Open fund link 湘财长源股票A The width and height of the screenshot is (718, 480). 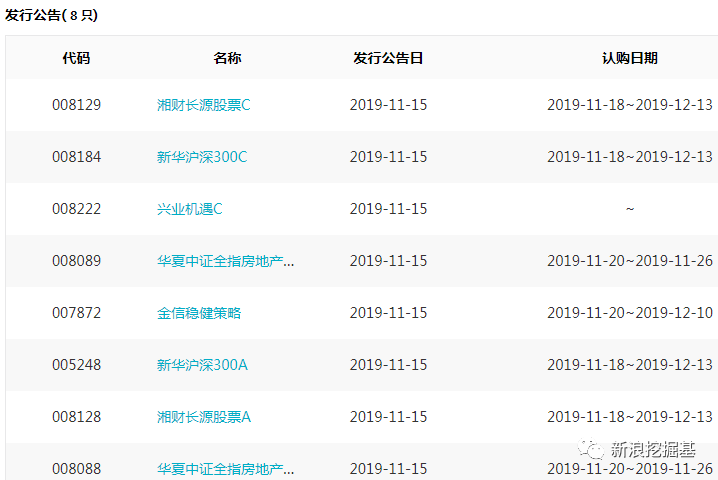tap(204, 417)
